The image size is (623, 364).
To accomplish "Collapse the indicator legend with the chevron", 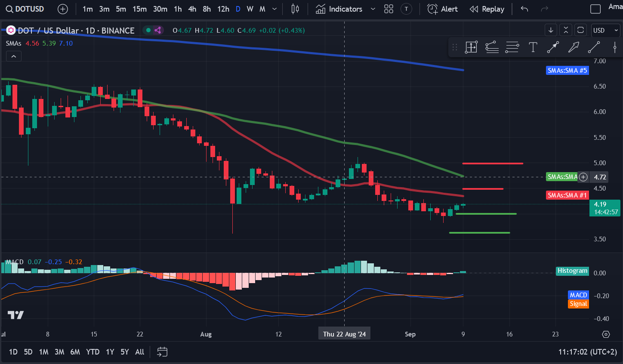I will pyautogui.click(x=14, y=56).
